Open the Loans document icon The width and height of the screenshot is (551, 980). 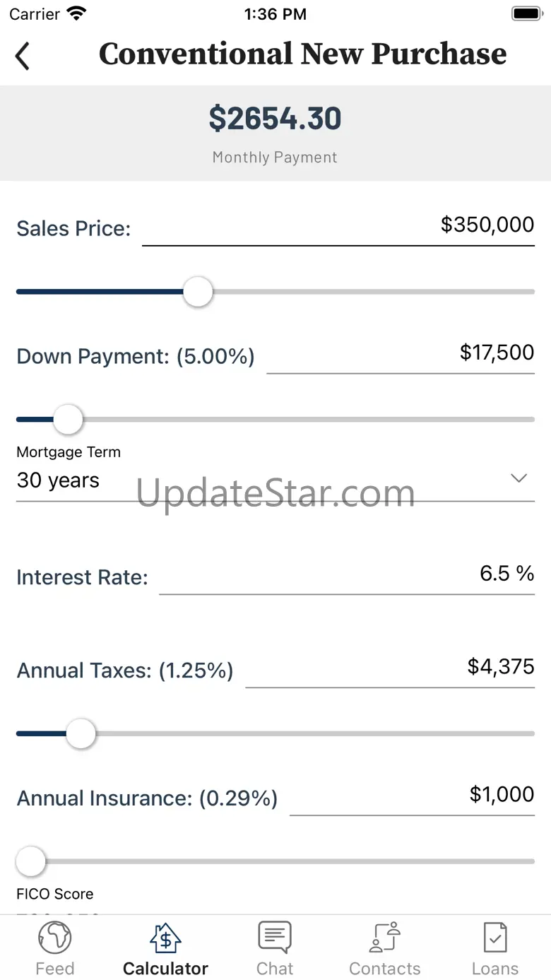tap(495, 938)
